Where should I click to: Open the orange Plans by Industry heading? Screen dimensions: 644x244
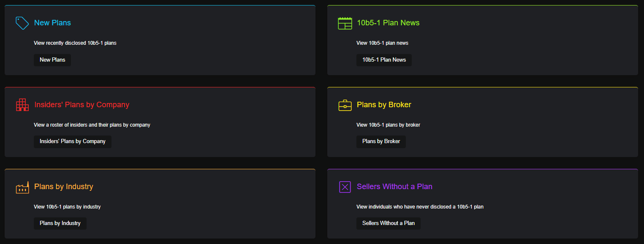[x=64, y=187]
